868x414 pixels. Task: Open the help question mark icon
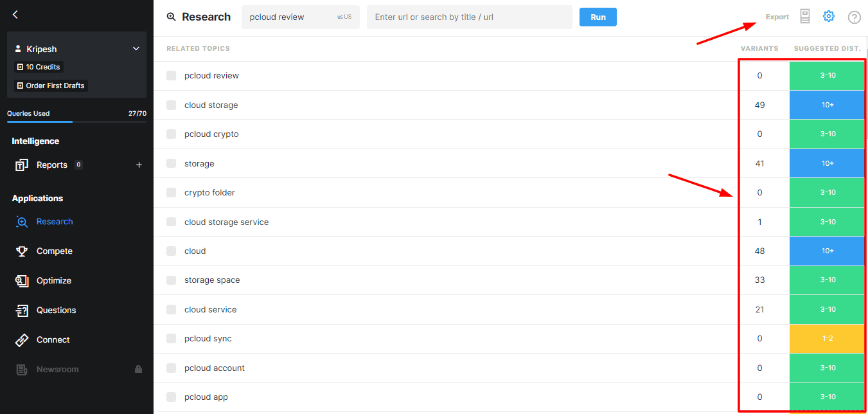click(x=854, y=17)
